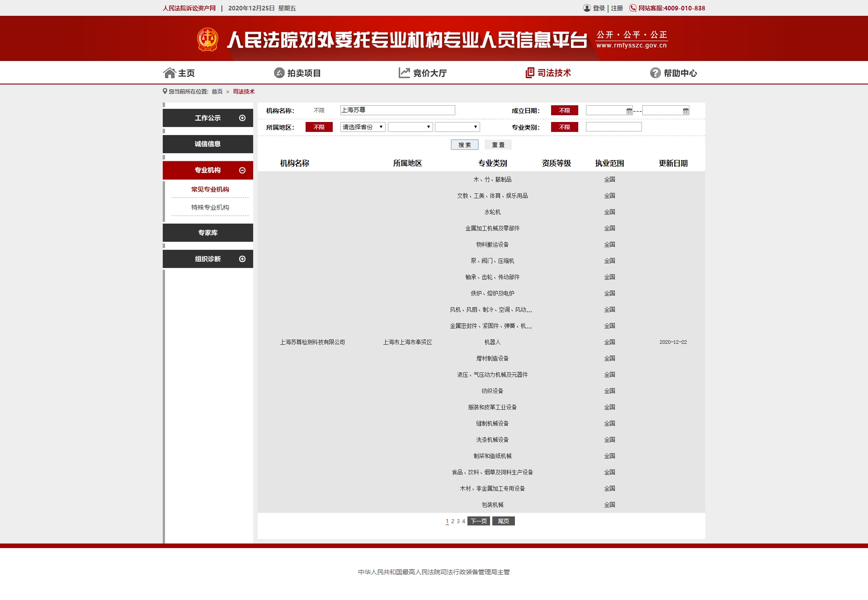Focus the 机构名称 input containing 上海苏尊
The height and width of the screenshot is (600, 868).
pyautogui.click(x=397, y=110)
